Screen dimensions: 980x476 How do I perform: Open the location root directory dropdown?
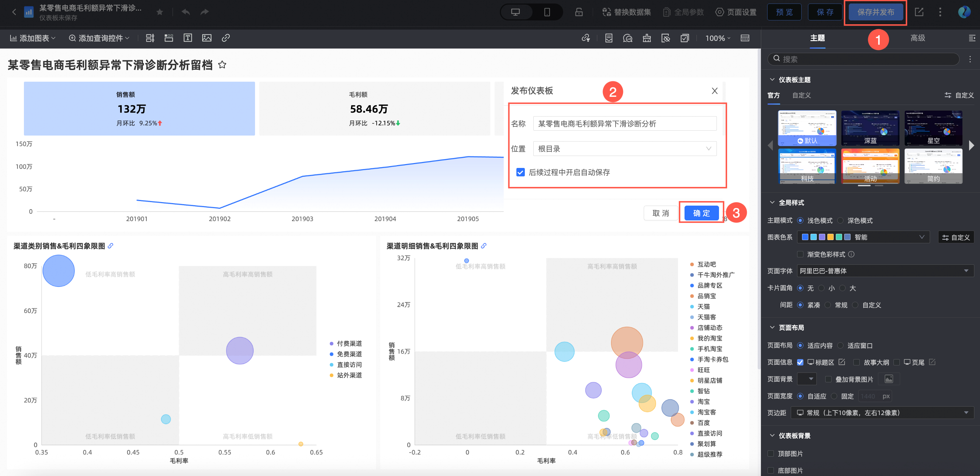tap(624, 149)
